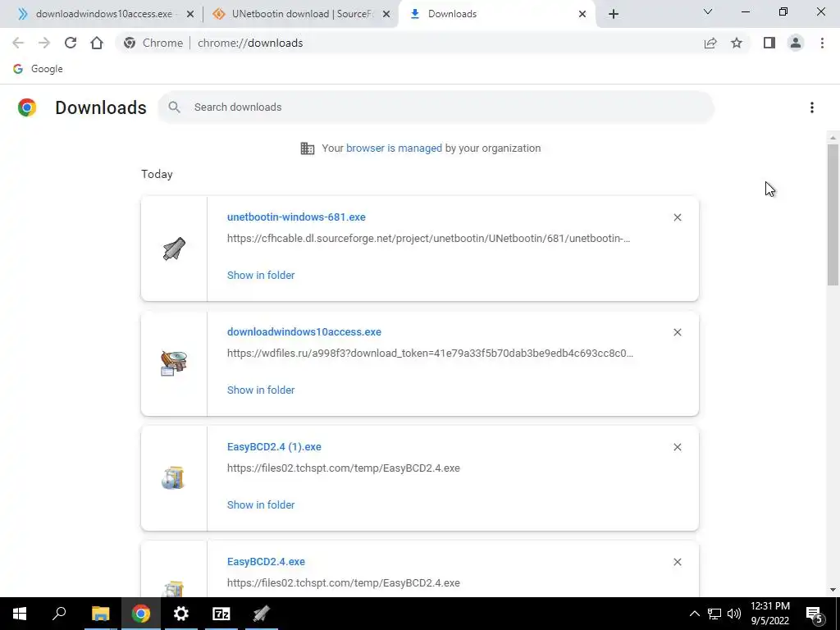Click the tchspt.com URL under EasyBCD2.4 (1).exe
This screenshot has height=630, width=840.
click(344, 468)
